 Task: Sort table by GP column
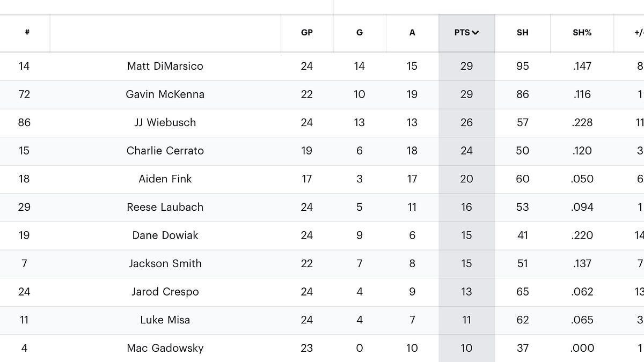pyautogui.click(x=306, y=33)
